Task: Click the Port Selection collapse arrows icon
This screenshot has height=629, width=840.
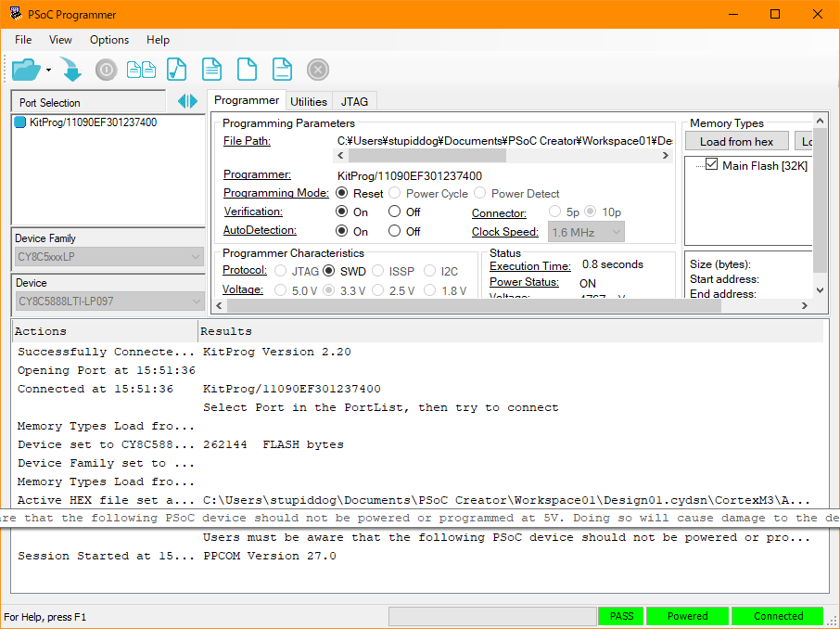Action: point(187,101)
